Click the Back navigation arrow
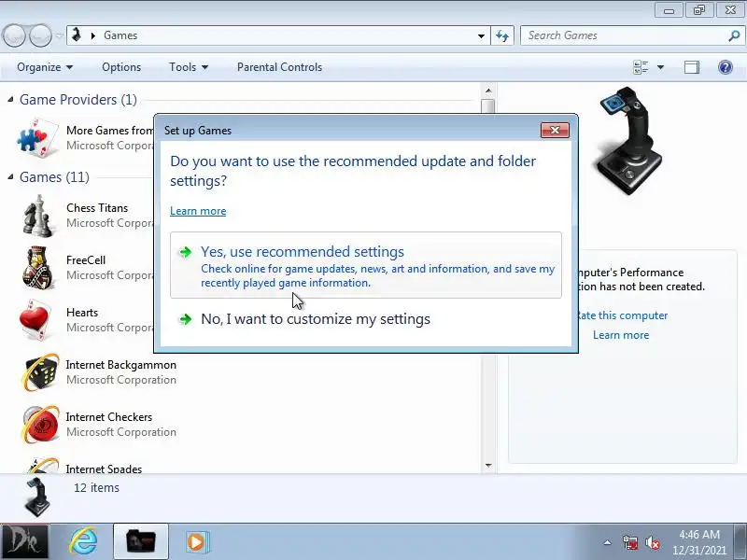 pos(14,35)
